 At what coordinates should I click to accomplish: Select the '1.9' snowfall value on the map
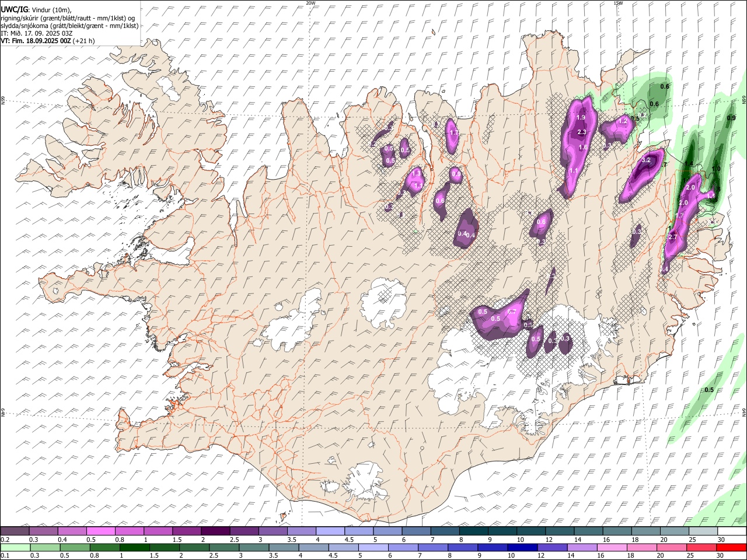pos(581,118)
